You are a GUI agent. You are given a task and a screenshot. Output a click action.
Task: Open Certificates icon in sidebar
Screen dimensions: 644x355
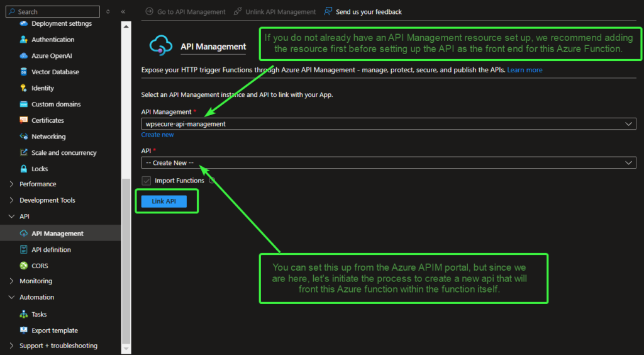pos(24,120)
